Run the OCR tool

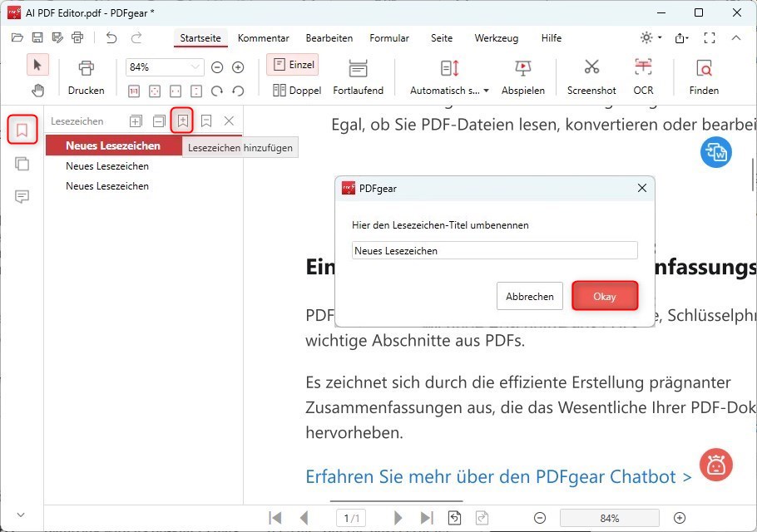coord(643,77)
